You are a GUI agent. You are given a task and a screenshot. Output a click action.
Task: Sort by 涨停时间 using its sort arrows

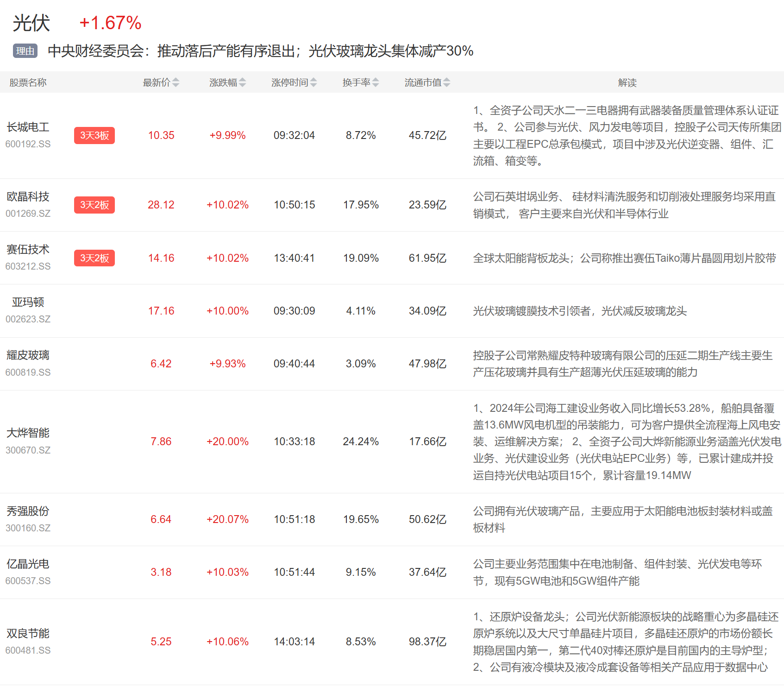click(x=314, y=82)
